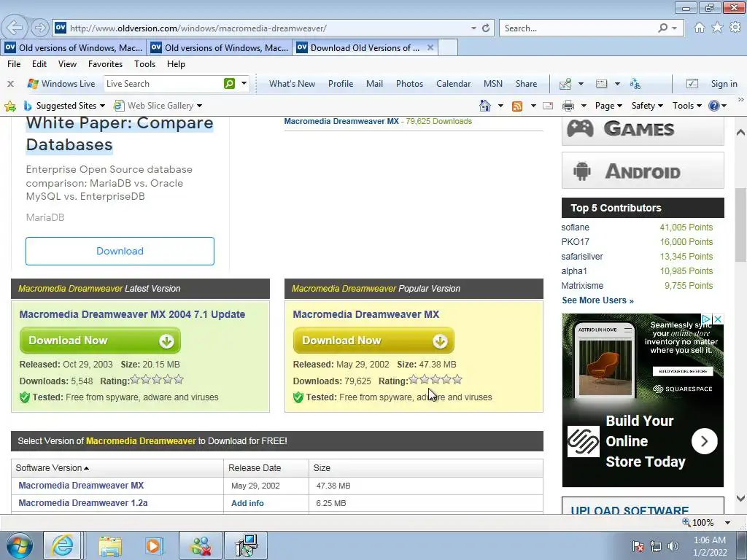Open Windows Start orb

(20, 545)
